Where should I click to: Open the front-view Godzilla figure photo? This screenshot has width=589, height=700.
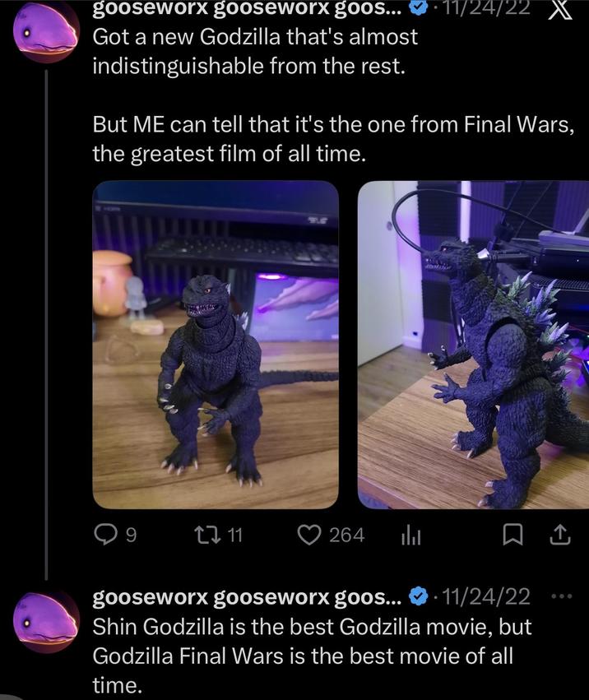tap(216, 345)
